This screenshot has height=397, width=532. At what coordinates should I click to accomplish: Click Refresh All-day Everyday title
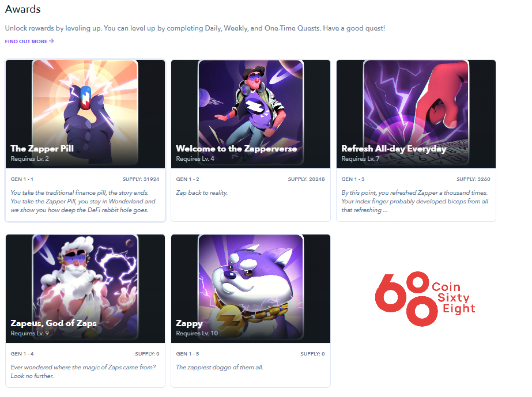[x=394, y=149]
